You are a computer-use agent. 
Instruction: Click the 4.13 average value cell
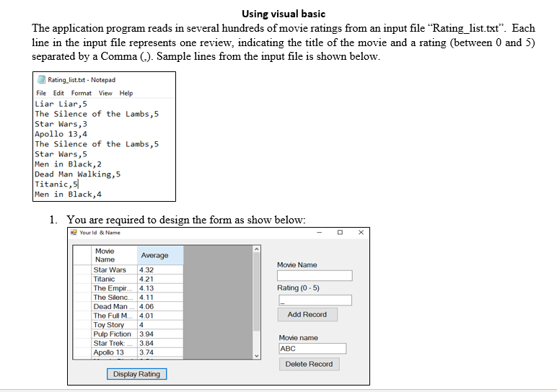coord(160,288)
